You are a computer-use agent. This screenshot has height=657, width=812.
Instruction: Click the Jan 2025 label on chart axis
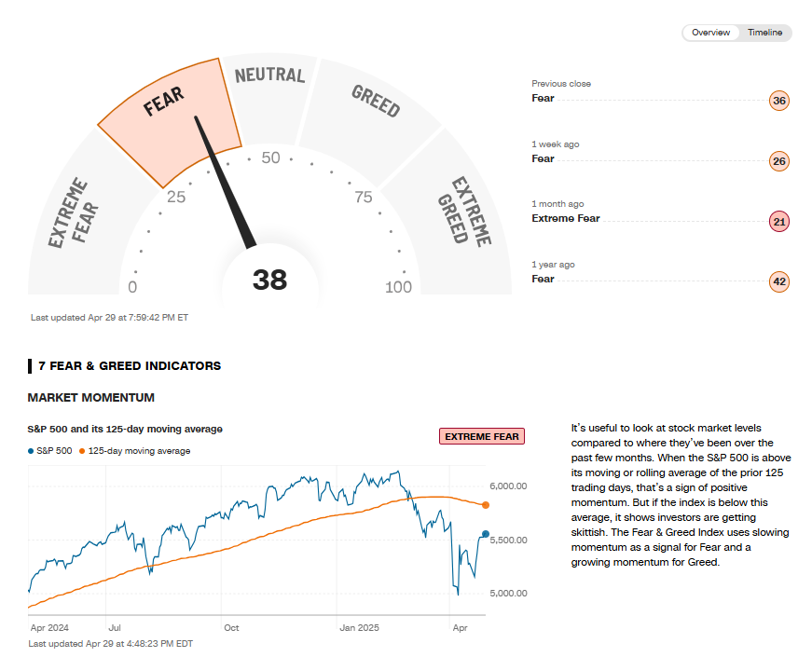(361, 628)
